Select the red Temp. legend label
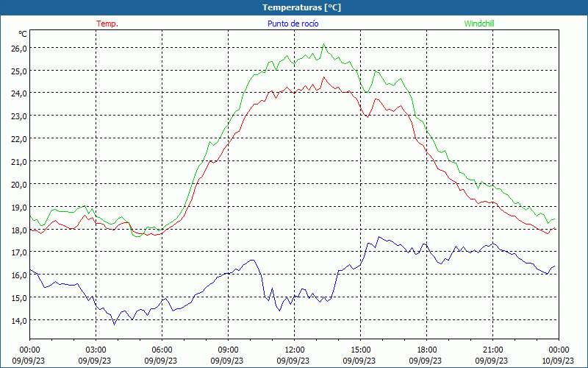This screenshot has width=588, height=368. 107,24
